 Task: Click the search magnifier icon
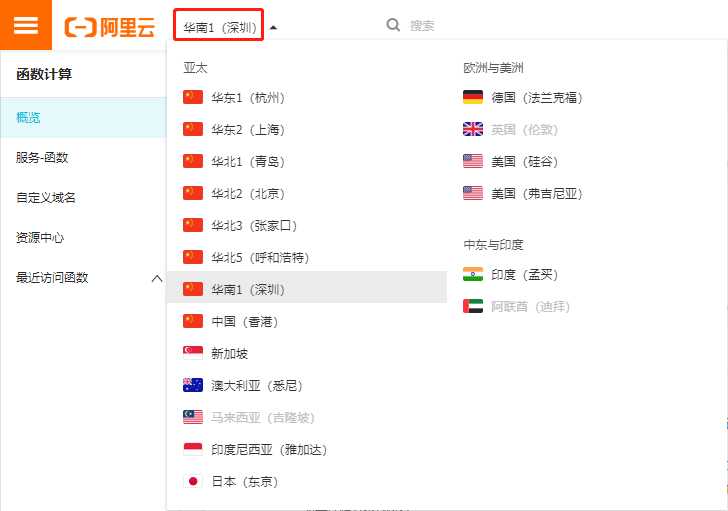tap(393, 25)
